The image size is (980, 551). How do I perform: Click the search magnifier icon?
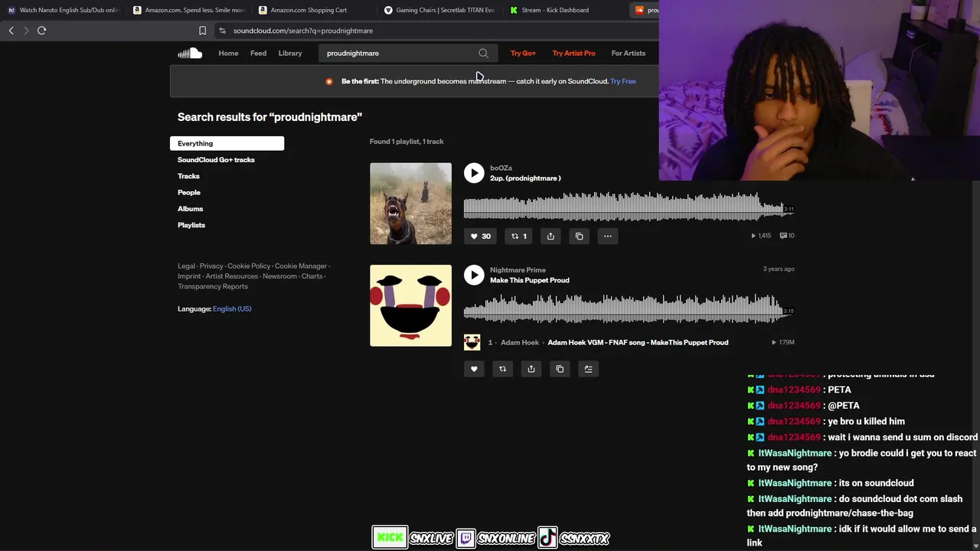tap(483, 53)
